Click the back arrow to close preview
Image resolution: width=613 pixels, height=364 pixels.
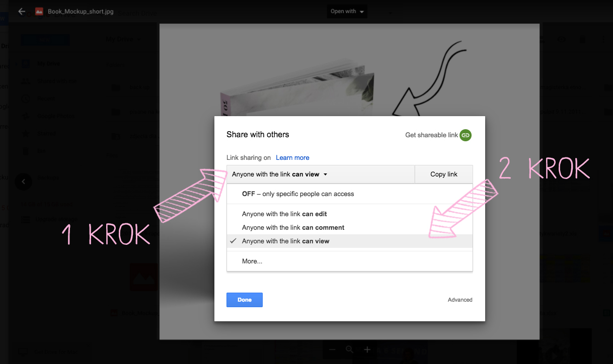point(22,11)
